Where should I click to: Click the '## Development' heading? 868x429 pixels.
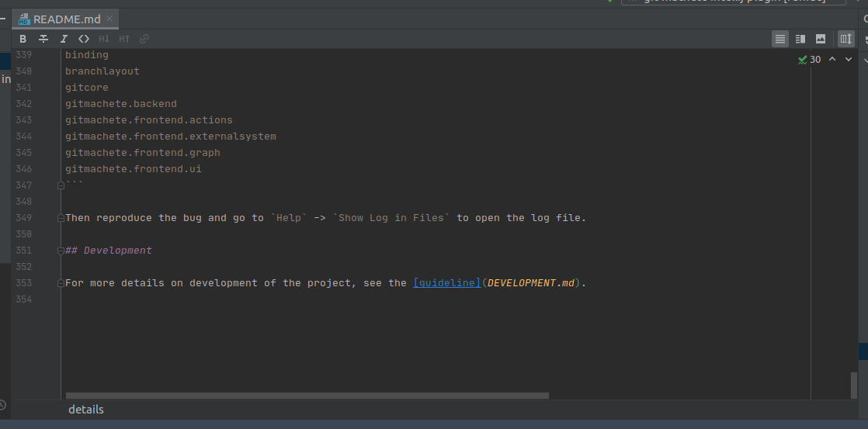click(109, 251)
